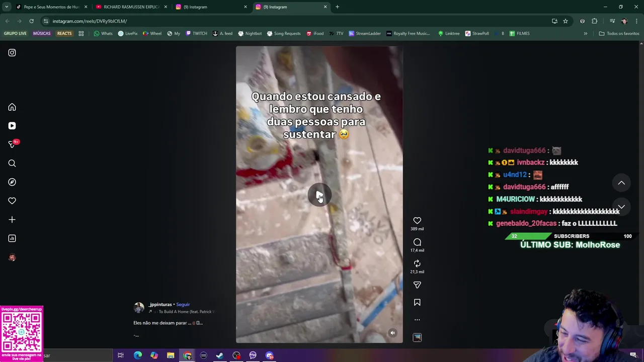The height and width of the screenshot is (362, 644).
Task: Open the StreamLadder bookmark
Action: pos(365,34)
